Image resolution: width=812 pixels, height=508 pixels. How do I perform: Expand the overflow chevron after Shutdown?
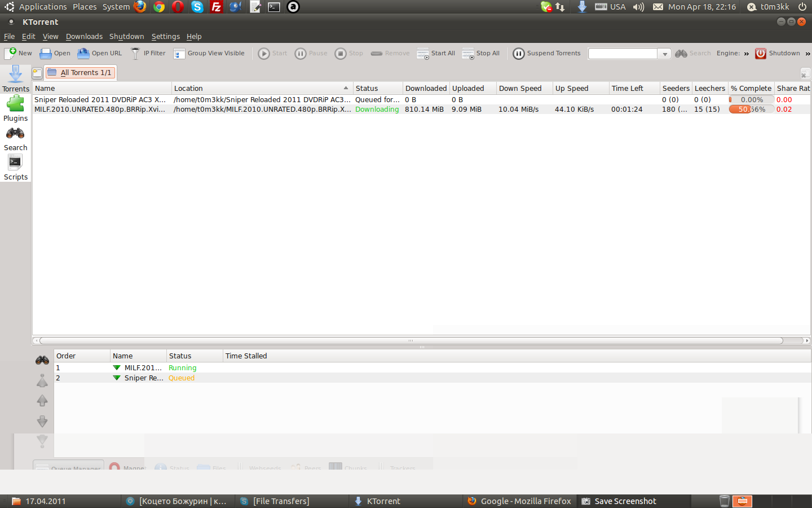pos(807,54)
